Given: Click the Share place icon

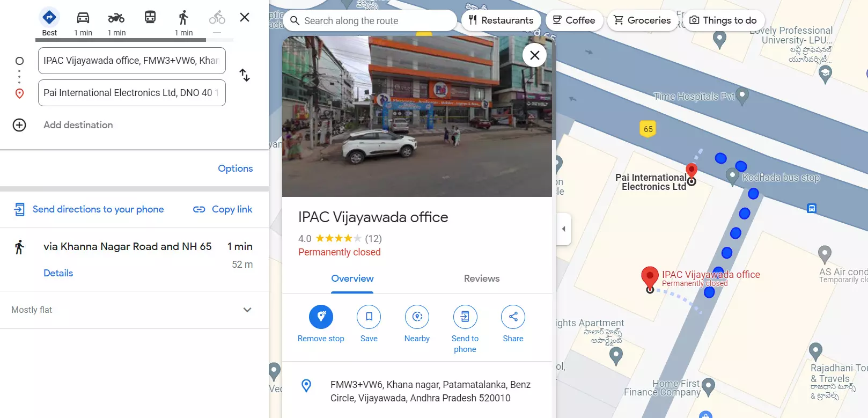Looking at the screenshot, I should (x=513, y=317).
